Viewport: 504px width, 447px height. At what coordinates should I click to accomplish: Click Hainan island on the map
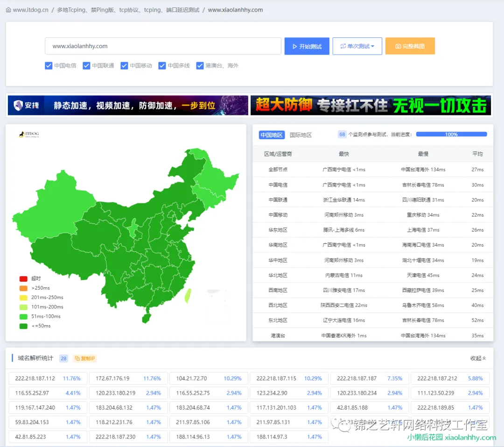[146, 318]
